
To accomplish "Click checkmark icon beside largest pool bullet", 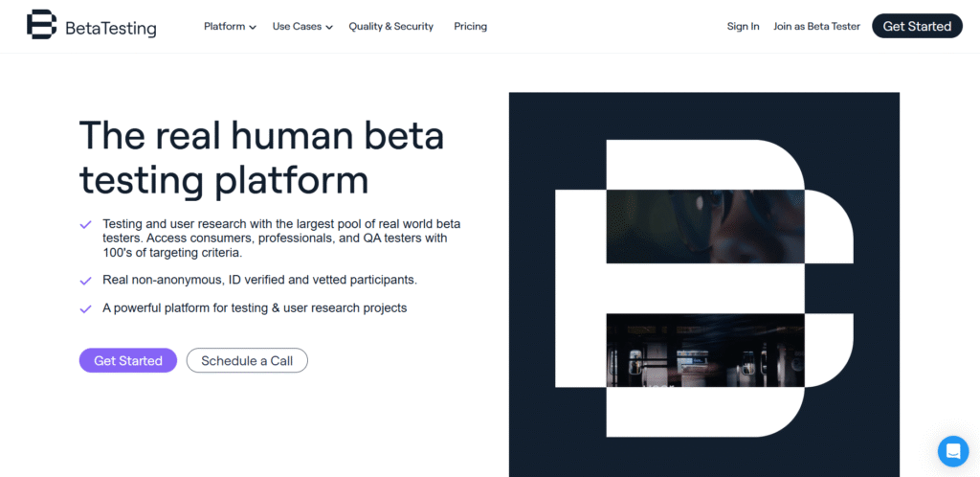I will point(85,224).
